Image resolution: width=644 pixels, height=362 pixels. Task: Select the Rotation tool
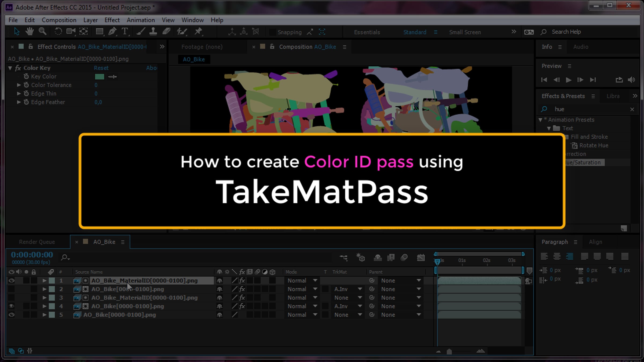(58, 32)
